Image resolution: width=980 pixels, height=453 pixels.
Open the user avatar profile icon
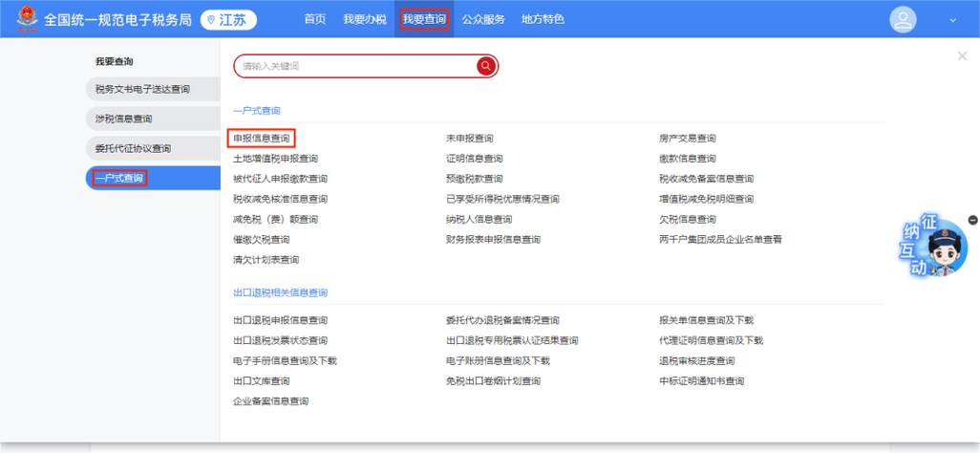click(903, 19)
